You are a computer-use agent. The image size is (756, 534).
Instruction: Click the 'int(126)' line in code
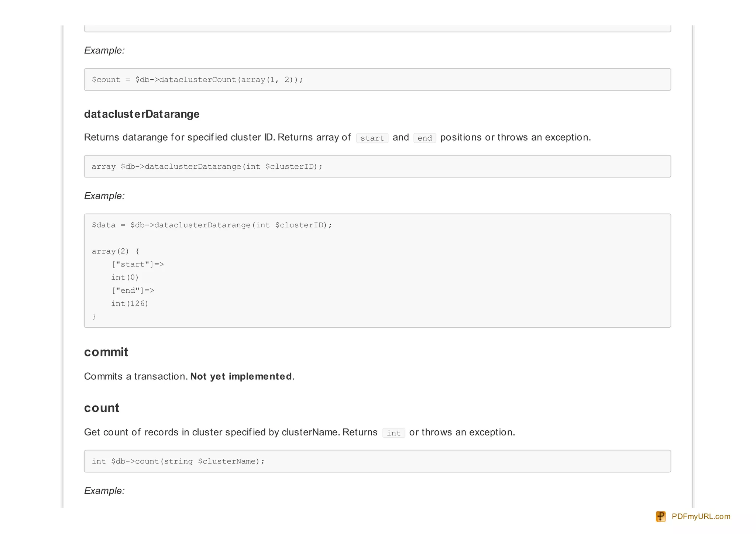[130, 303]
